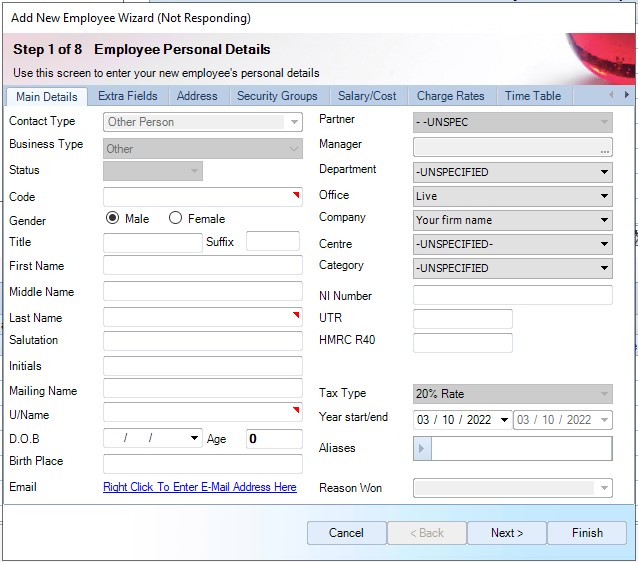Click Aliases row arrow indicator
Viewport: 638px width, 562px height.
(422, 448)
